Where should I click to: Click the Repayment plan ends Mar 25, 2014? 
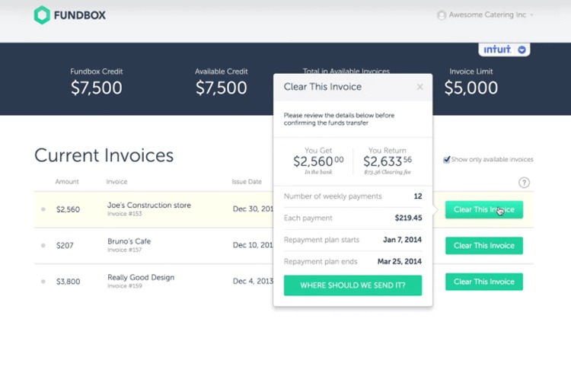[400, 262]
